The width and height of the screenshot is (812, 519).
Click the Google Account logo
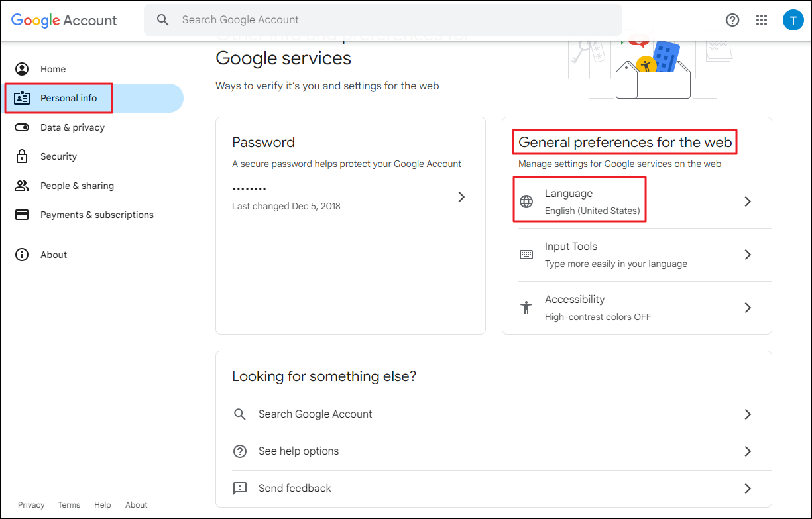click(64, 20)
